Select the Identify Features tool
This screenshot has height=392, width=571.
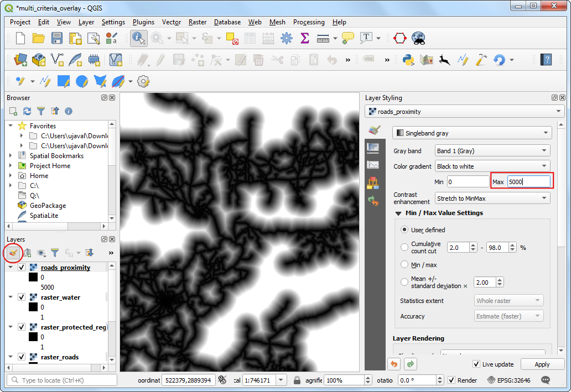138,38
